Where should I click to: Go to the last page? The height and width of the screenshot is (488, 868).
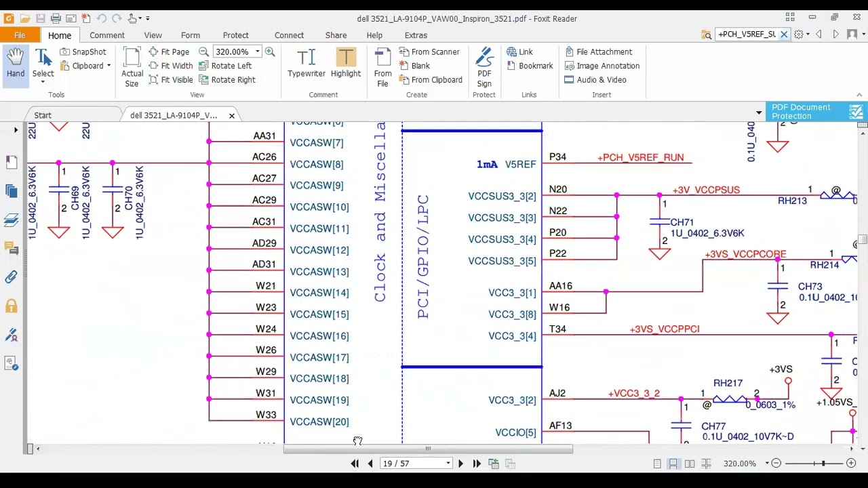coord(477,464)
